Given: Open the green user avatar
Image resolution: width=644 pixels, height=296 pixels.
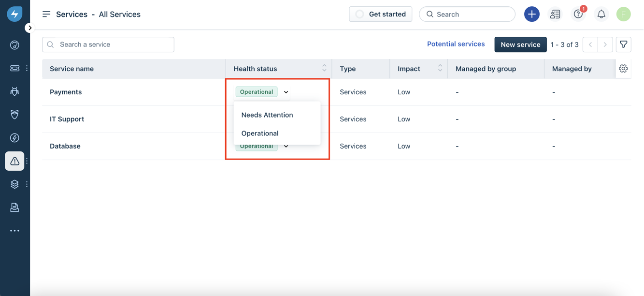Looking at the screenshot, I should [624, 14].
